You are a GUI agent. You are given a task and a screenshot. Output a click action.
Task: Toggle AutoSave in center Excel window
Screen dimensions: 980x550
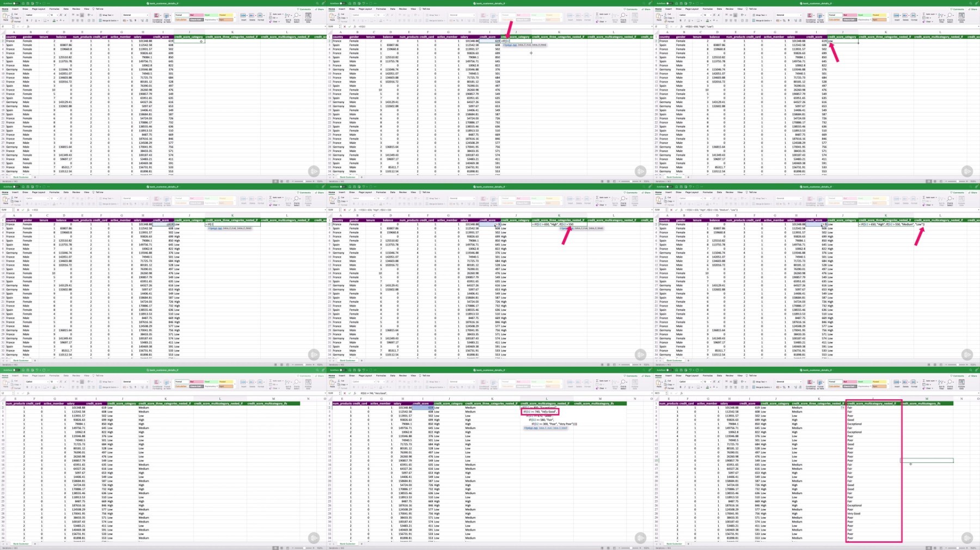click(343, 187)
